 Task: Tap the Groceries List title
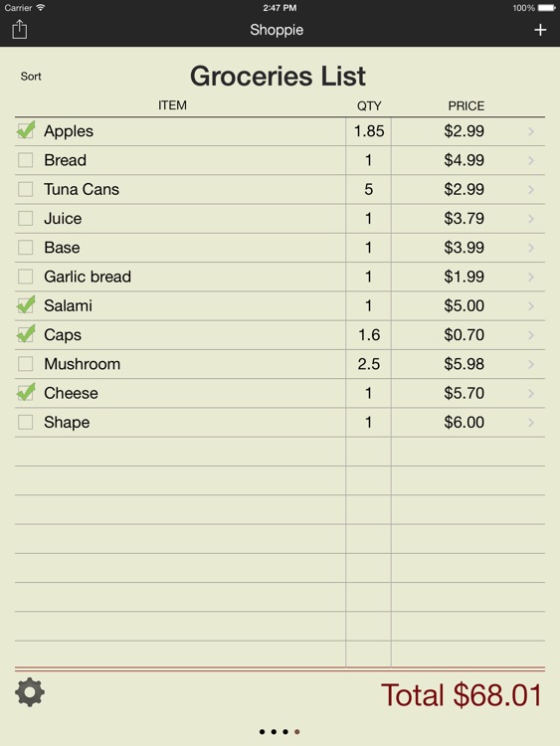click(278, 77)
